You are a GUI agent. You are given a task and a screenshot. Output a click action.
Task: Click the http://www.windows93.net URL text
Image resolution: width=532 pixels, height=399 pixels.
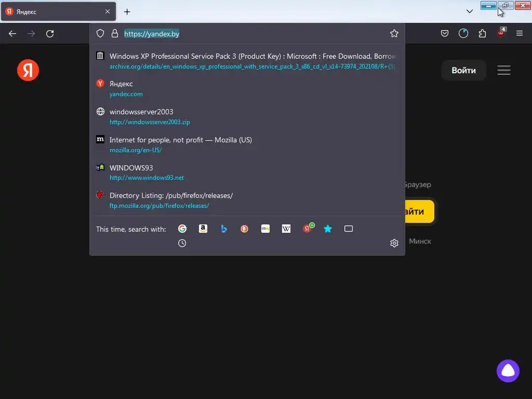coord(147,178)
